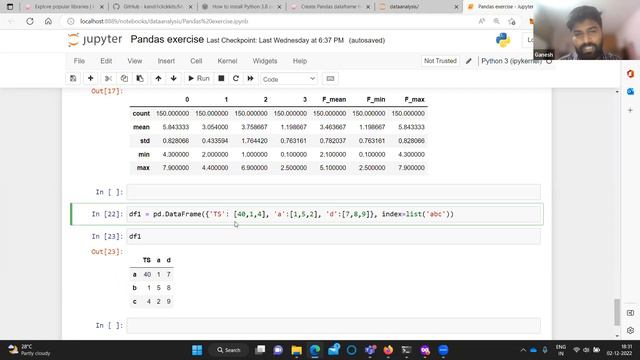Click the Python logo in the header
The image size is (640, 360).
pyautogui.click(x=503, y=40)
